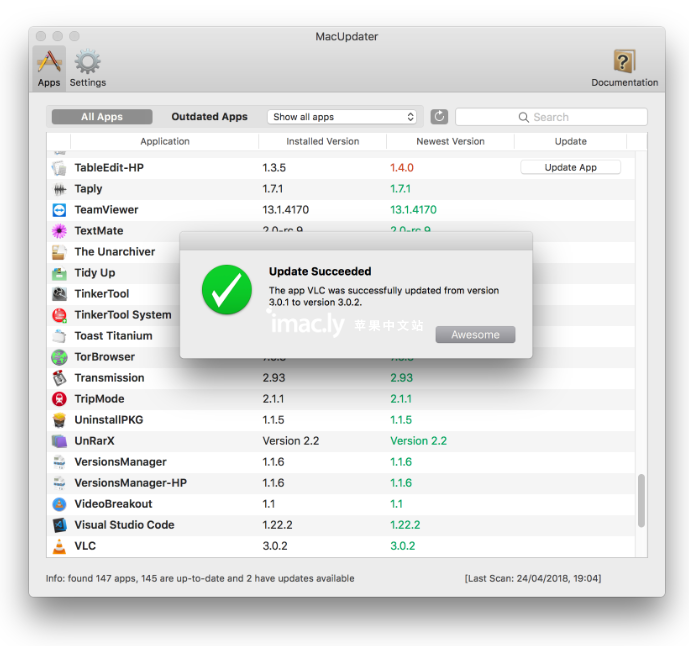Click the Search input field
Screen dimensions: 689x646
(551, 117)
